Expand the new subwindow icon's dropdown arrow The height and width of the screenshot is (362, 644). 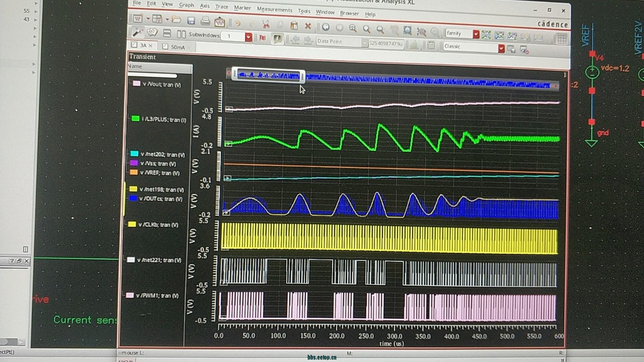[167, 19]
